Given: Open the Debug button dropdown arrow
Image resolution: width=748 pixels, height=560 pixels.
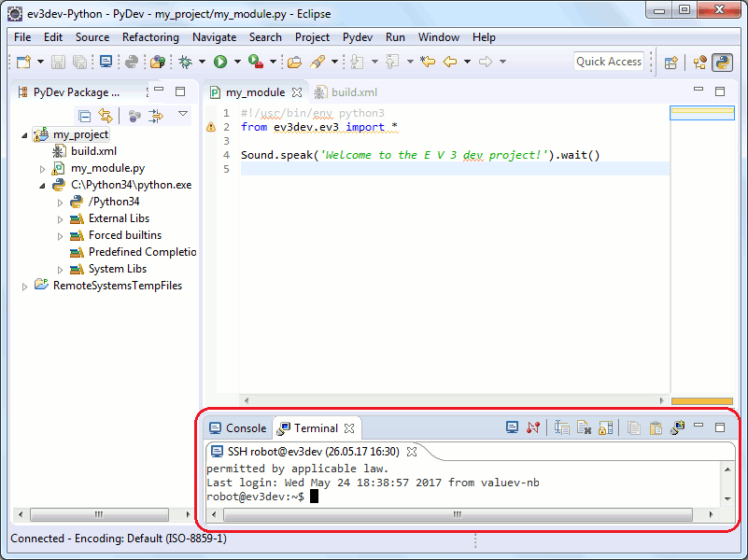Looking at the screenshot, I should tap(202, 62).
